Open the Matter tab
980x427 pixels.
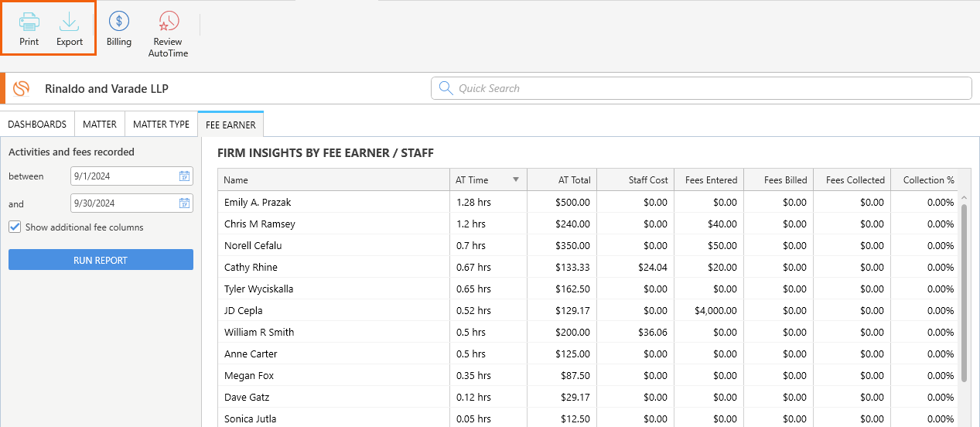click(x=100, y=124)
